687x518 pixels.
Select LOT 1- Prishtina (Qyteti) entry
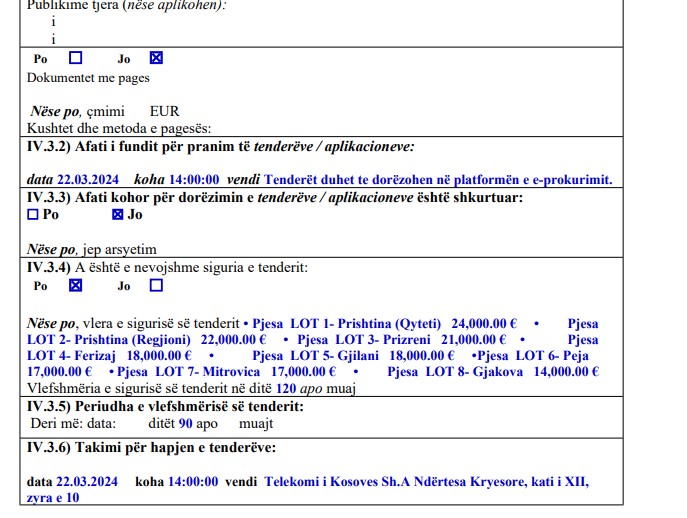pyautogui.click(x=365, y=324)
